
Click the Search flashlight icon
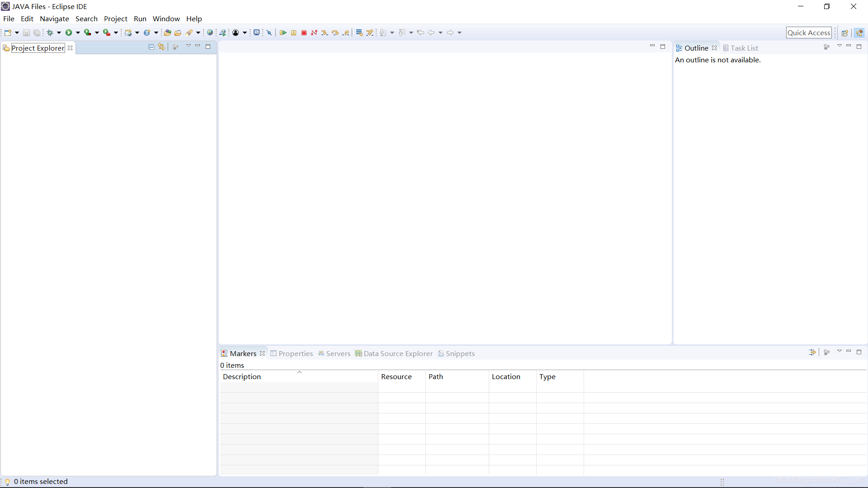tap(189, 33)
